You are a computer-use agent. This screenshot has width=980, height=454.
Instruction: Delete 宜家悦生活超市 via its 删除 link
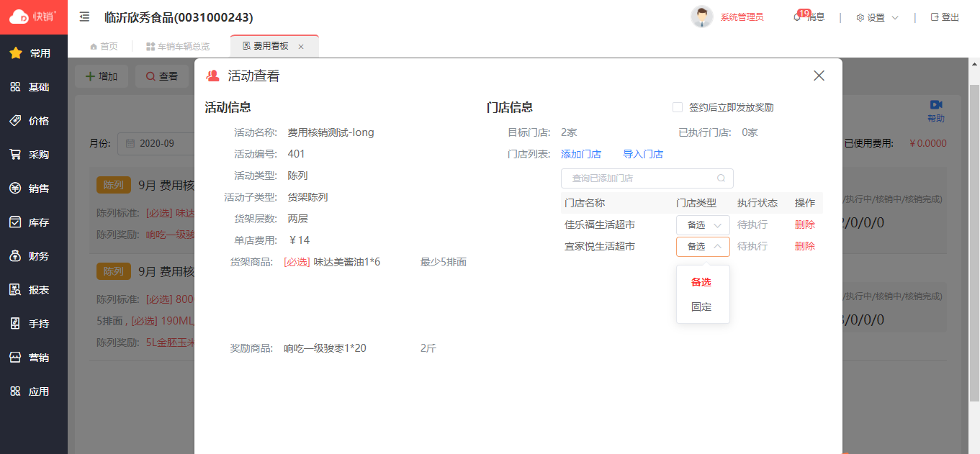click(x=804, y=246)
